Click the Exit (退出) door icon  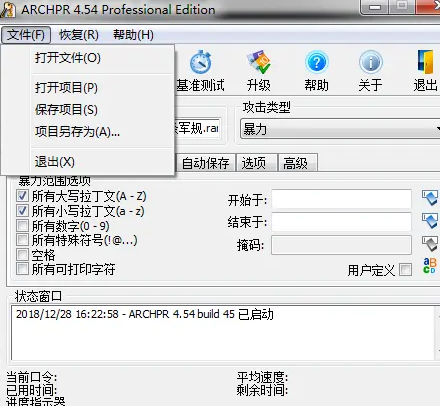click(x=426, y=62)
